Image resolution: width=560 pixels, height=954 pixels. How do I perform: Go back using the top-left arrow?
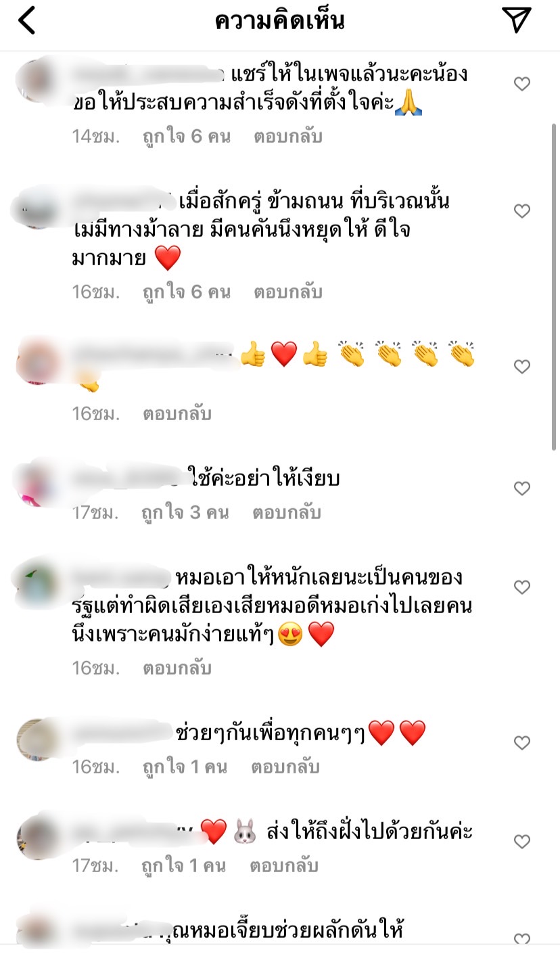pos(27,21)
